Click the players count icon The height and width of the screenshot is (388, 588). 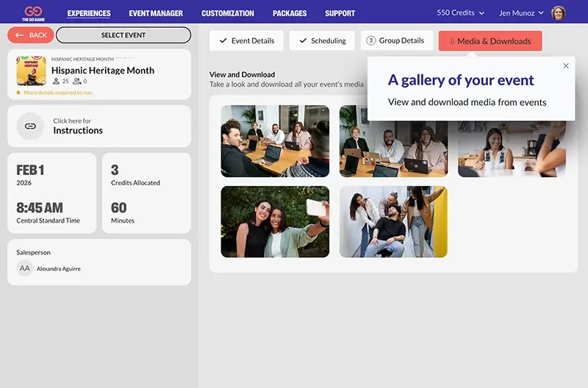(55, 82)
